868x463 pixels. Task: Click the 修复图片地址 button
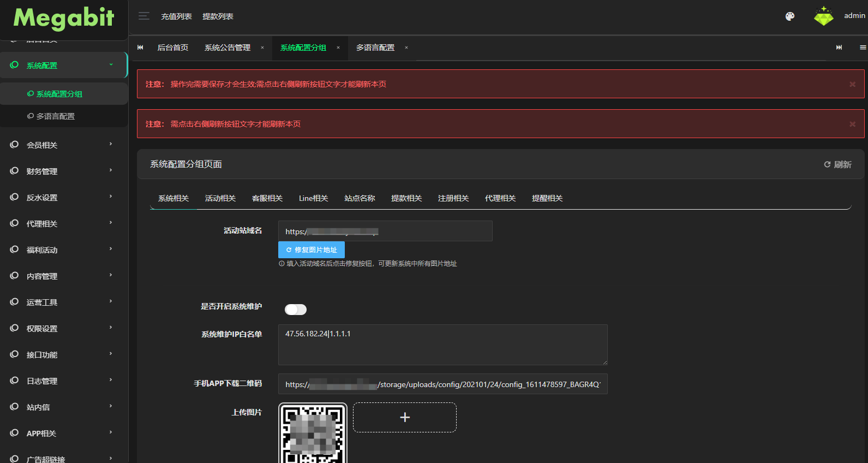[312, 250]
